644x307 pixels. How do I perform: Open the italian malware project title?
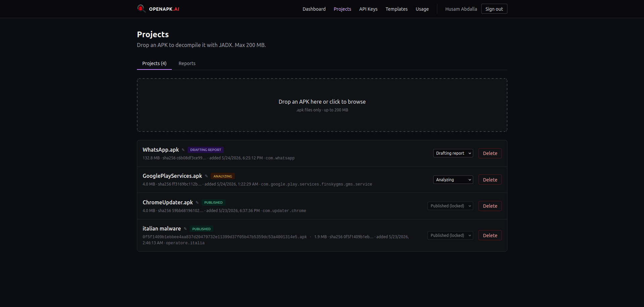click(162, 228)
